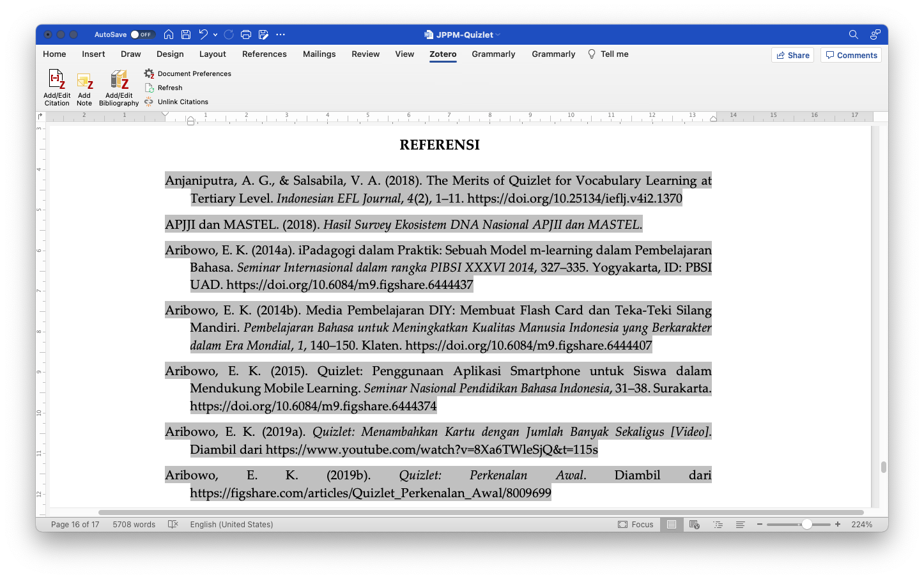Switch to Web Layout view in status bar

pyautogui.click(x=695, y=524)
